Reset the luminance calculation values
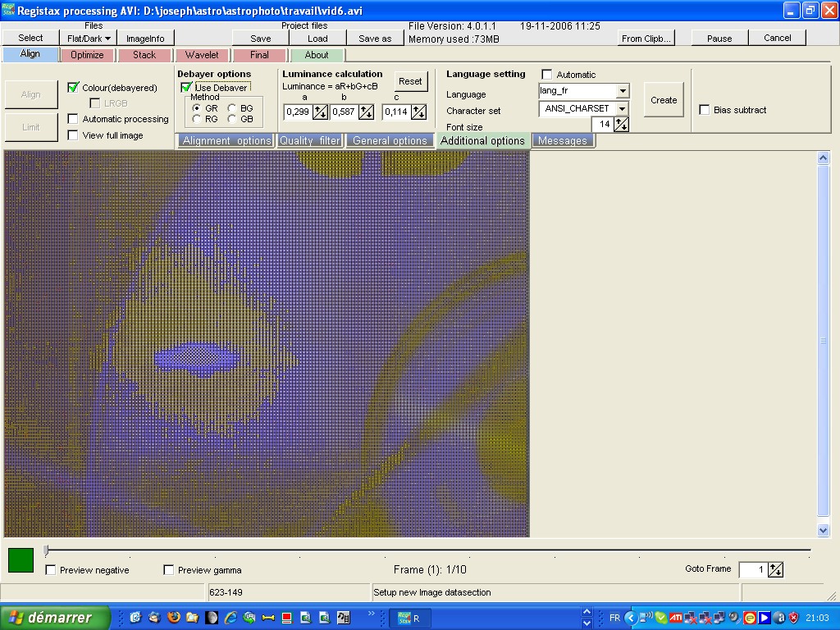The image size is (840, 630). coord(410,81)
